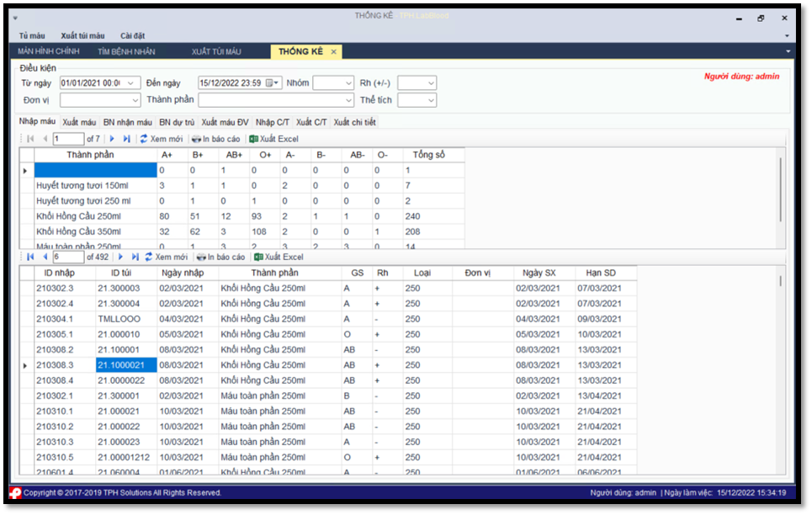Open the Thành phần dropdown list
Image resolution: width=812 pixels, height=515 pixels.
click(348, 100)
